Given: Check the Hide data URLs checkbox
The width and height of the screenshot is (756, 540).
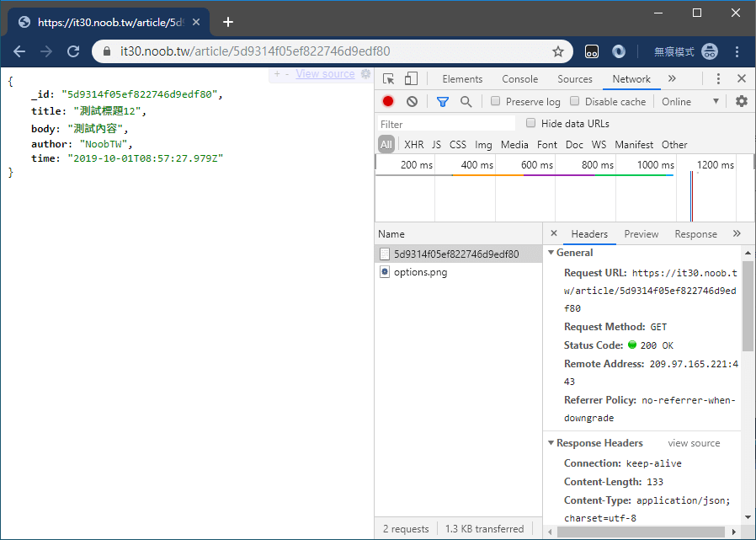Looking at the screenshot, I should (531, 123).
